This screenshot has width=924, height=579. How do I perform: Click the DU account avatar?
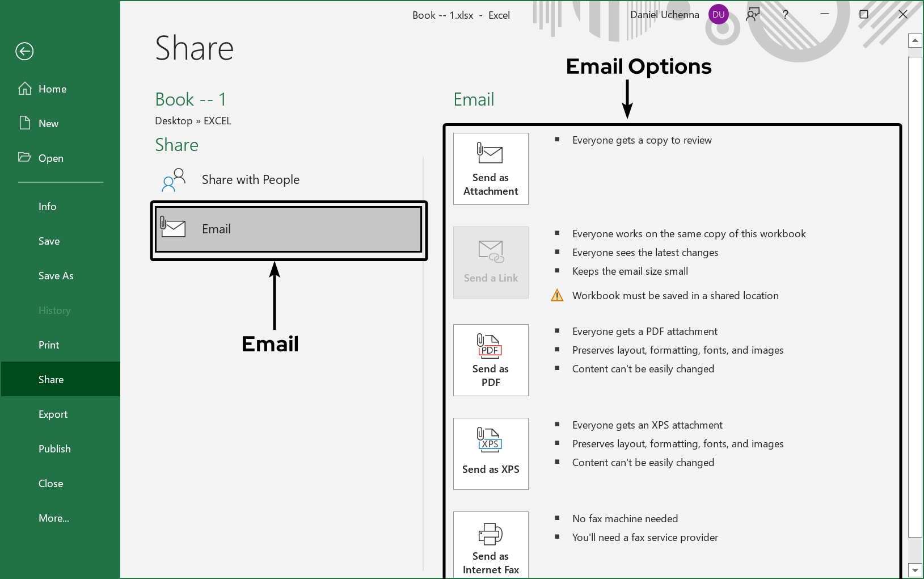(x=718, y=14)
